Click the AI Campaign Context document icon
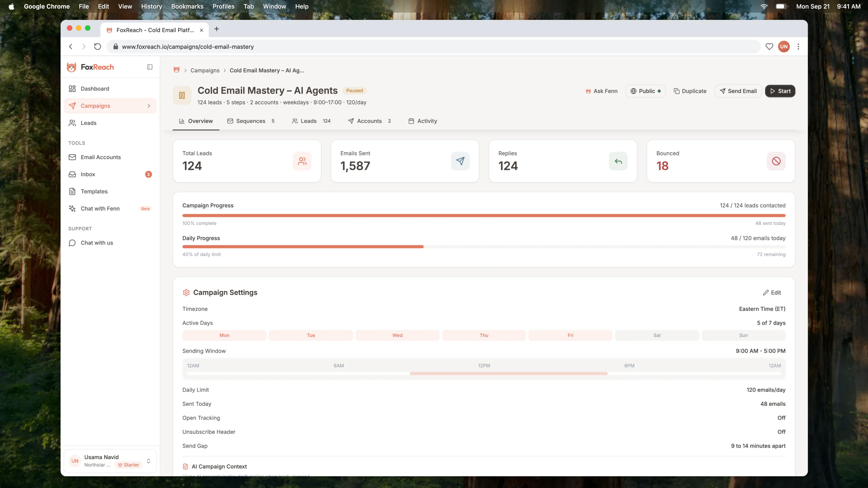The image size is (868, 488). coord(185,466)
